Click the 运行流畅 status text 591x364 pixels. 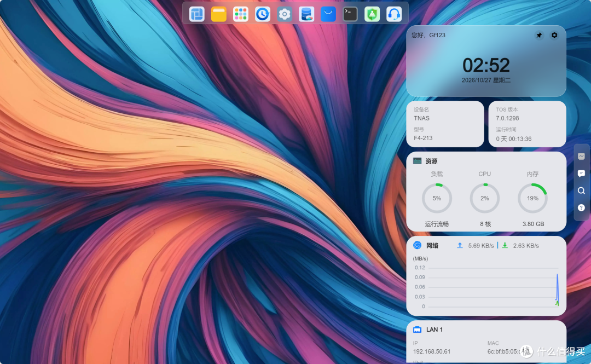pyautogui.click(x=437, y=224)
